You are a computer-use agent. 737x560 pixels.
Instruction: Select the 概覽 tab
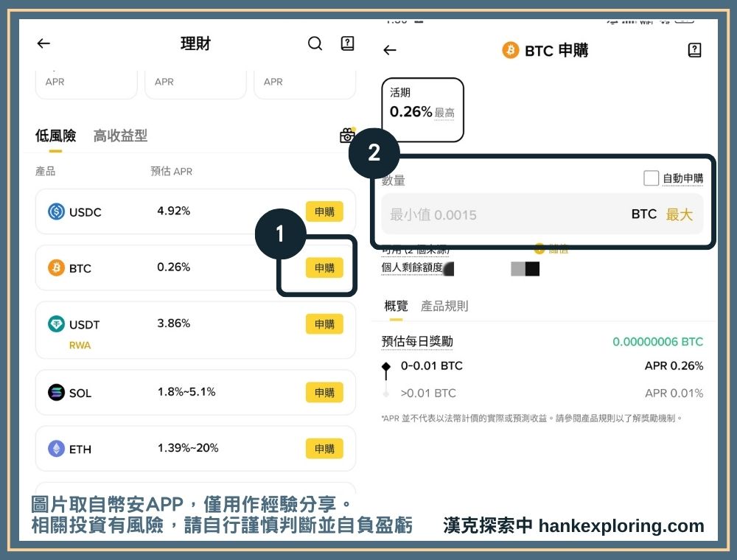tap(396, 306)
